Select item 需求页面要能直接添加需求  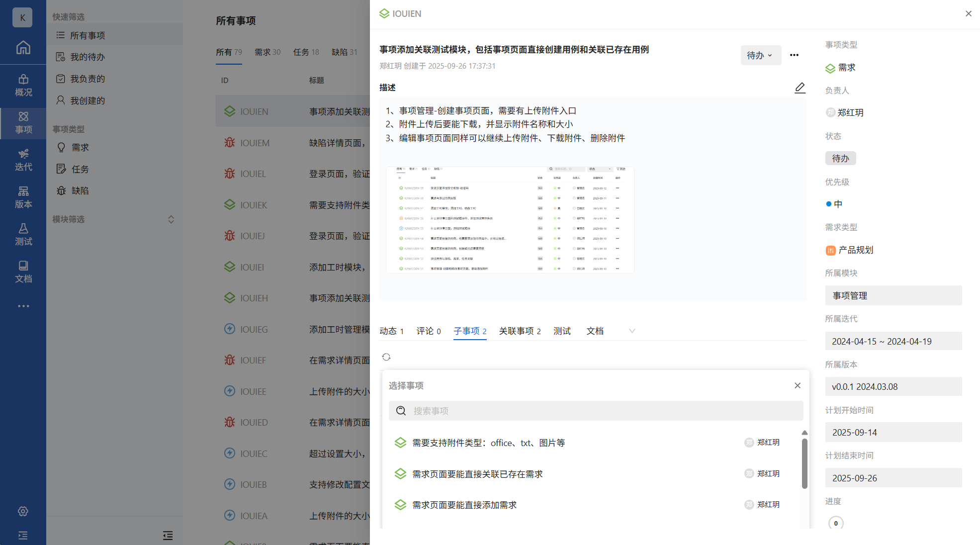(x=464, y=505)
